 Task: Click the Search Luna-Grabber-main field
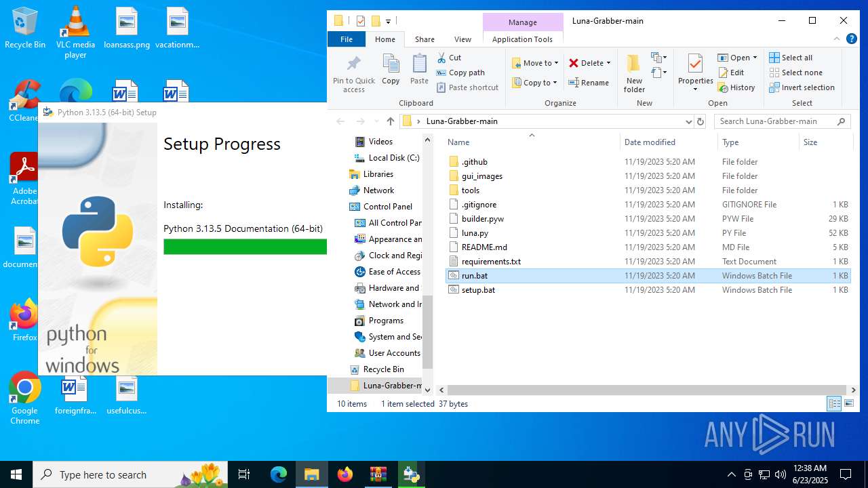point(783,121)
